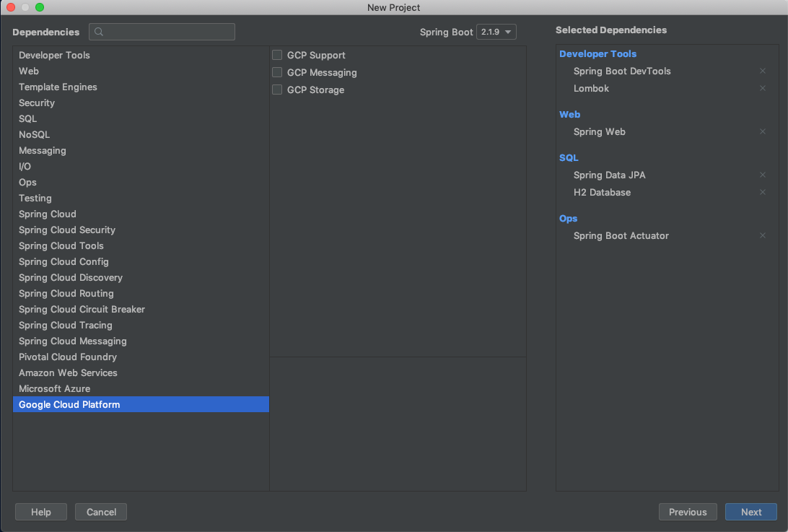Select Amazon Web Services category

(141, 372)
